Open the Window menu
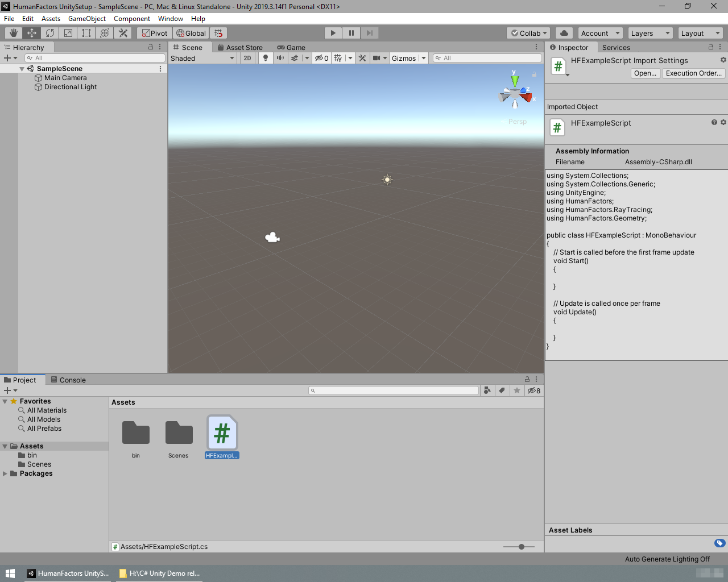The width and height of the screenshot is (728, 582). point(171,19)
